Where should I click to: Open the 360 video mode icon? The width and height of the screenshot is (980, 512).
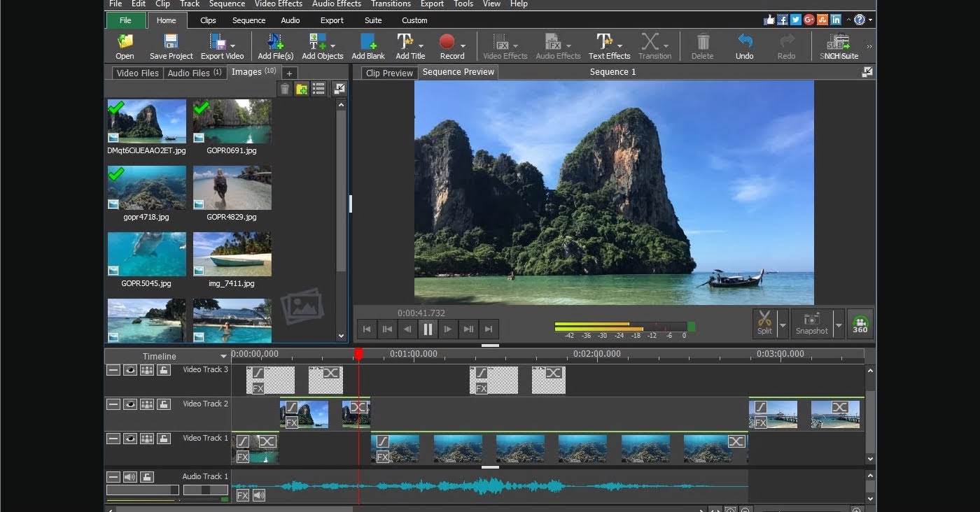(860, 325)
